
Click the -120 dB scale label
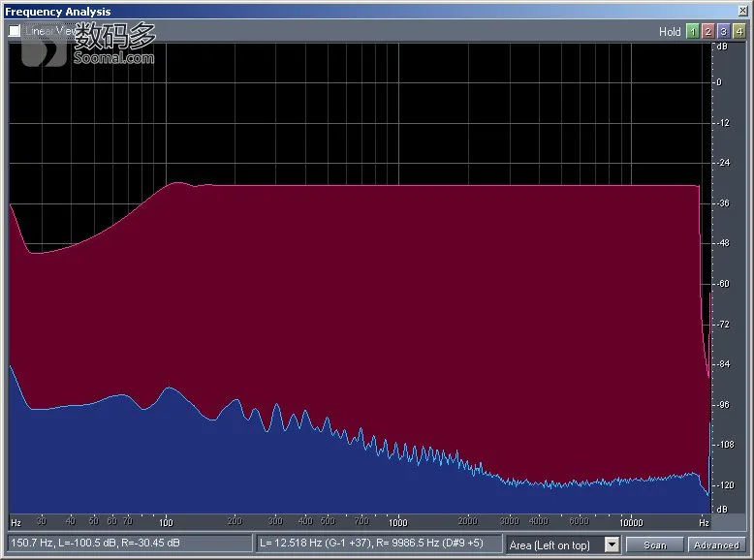[x=725, y=485]
